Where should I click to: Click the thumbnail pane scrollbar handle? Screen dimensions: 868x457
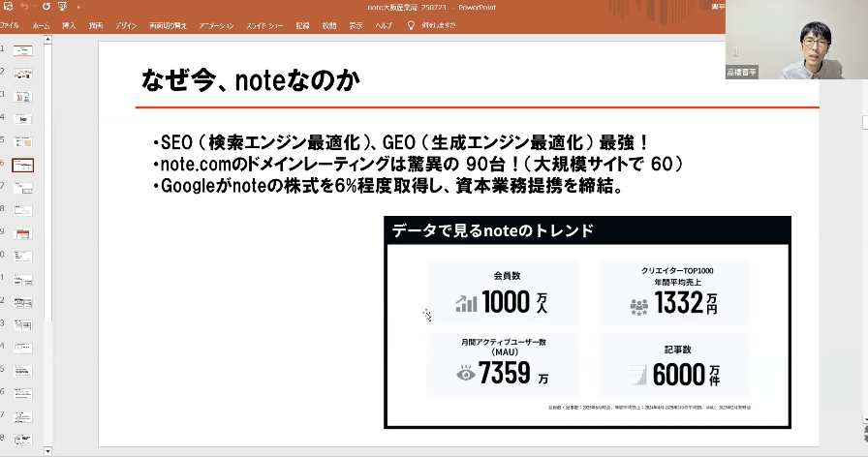click(47, 183)
